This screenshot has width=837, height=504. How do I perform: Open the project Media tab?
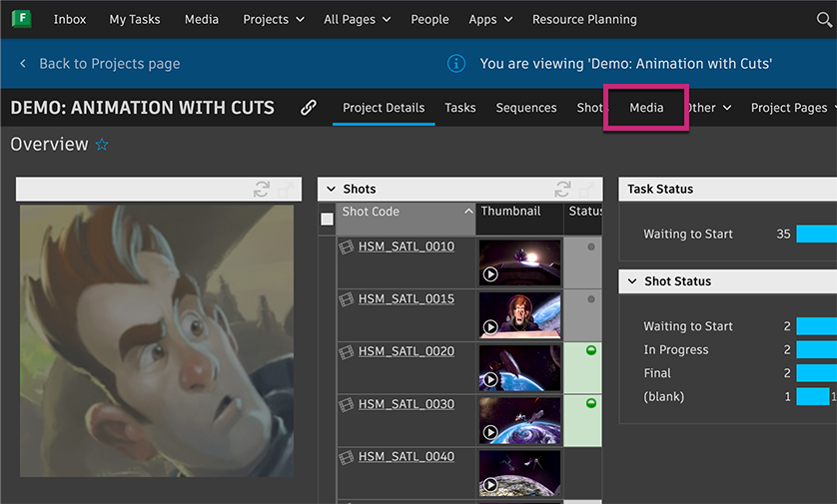tap(646, 108)
